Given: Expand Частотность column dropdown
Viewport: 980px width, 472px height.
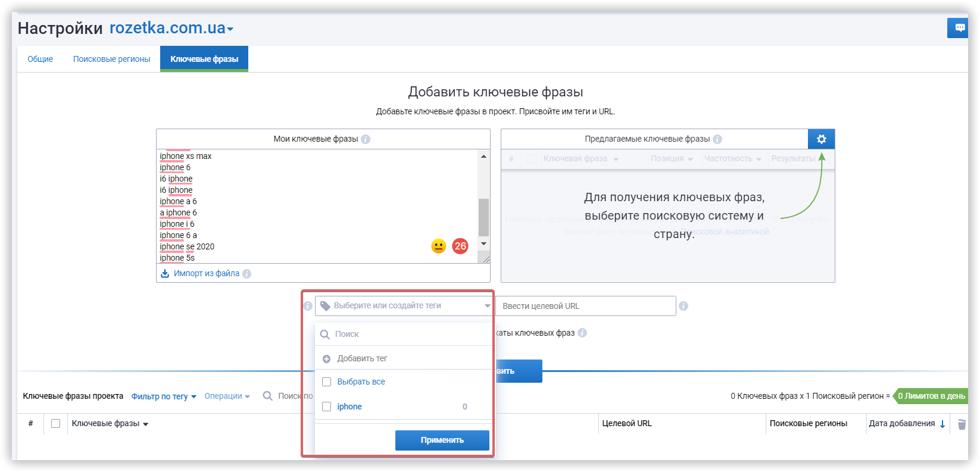Looking at the screenshot, I should [759, 160].
